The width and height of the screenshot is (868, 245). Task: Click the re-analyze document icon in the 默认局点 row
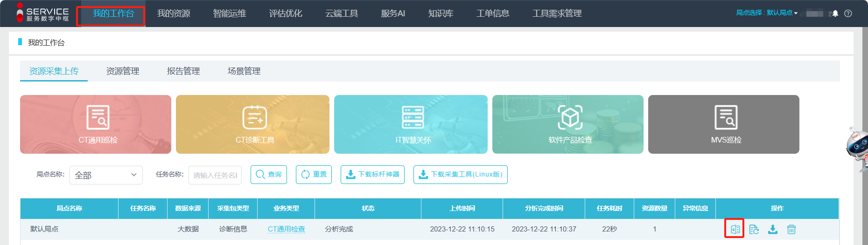pyautogui.click(x=754, y=229)
